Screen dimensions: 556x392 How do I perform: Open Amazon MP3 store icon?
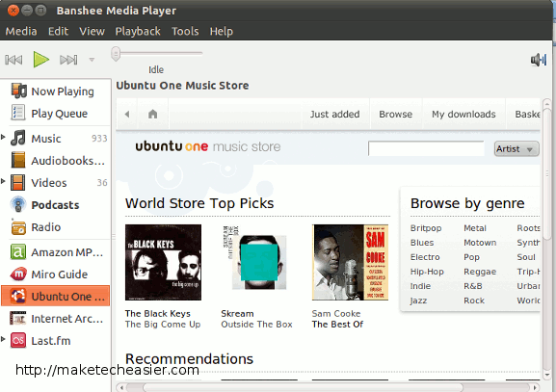click(x=18, y=252)
